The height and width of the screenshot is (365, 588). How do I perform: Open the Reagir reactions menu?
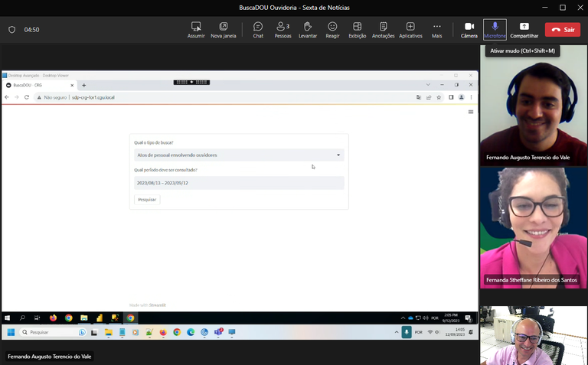332,29
